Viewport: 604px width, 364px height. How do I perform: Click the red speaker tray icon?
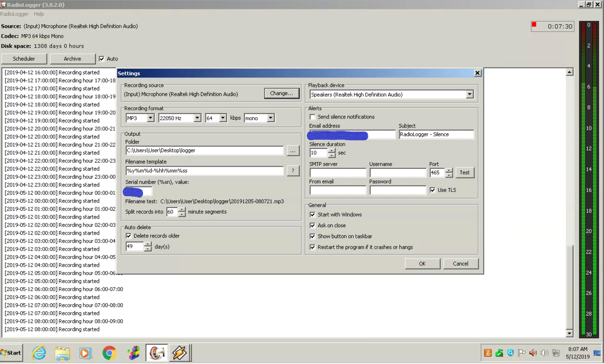[533, 353]
